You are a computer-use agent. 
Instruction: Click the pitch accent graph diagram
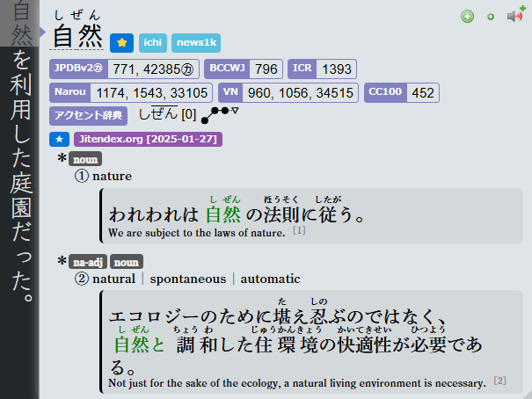[219, 114]
